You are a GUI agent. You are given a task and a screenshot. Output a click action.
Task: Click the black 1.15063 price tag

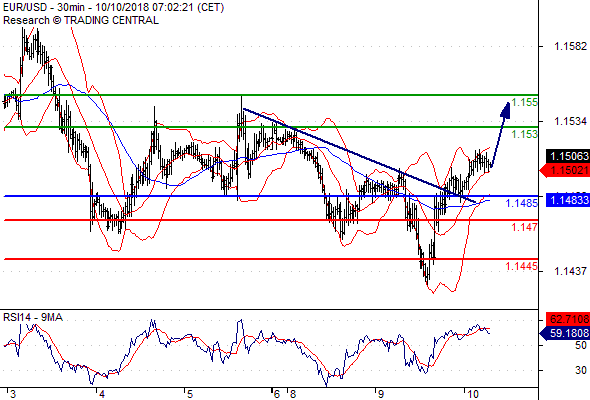coord(568,156)
